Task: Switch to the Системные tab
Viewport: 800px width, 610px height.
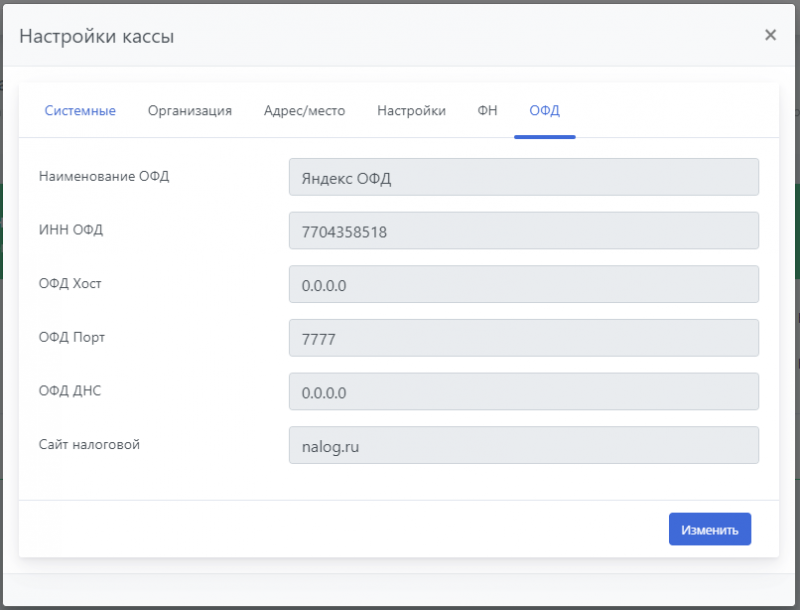Action: pyautogui.click(x=80, y=111)
